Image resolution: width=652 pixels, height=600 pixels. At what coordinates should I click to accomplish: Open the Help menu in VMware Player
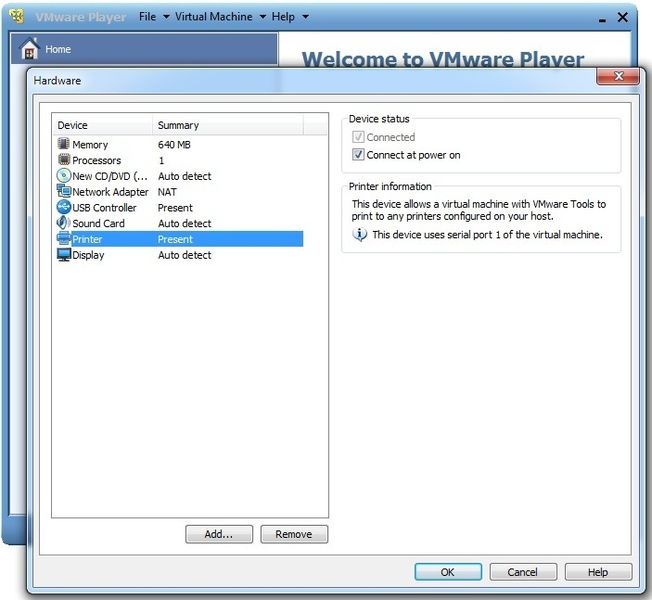tap(283, 17)
